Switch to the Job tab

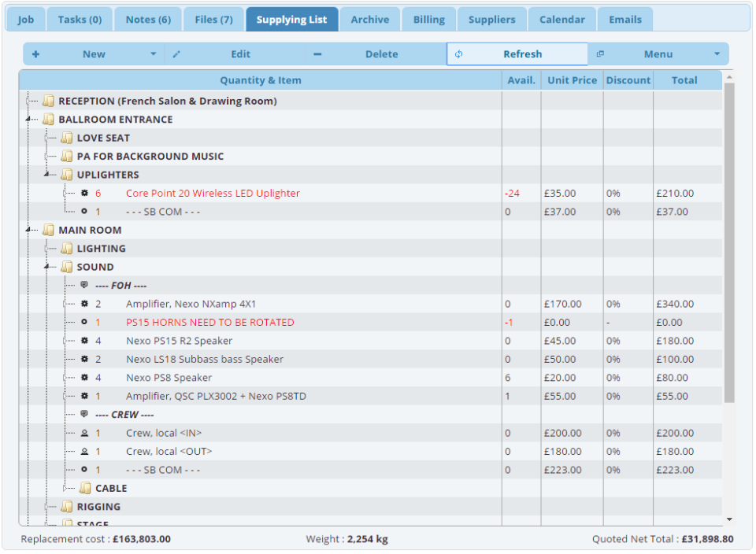point(25,19)
